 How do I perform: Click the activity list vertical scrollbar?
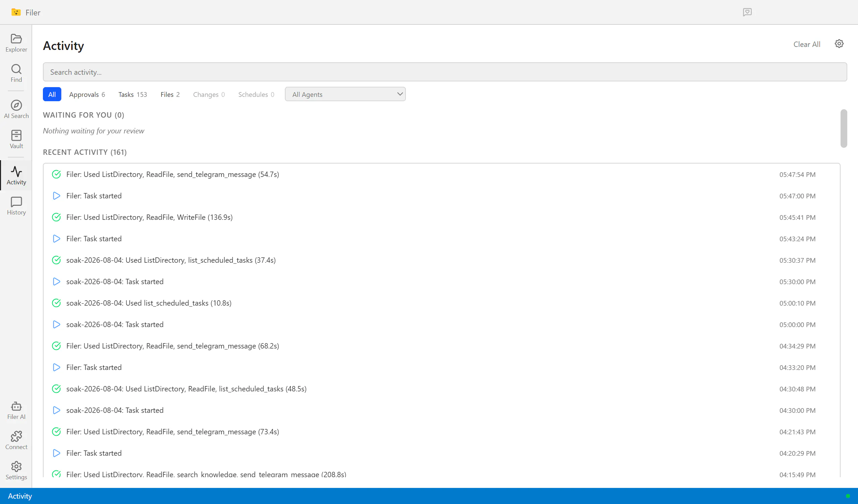pyautogui.click(x=844, y=128)
